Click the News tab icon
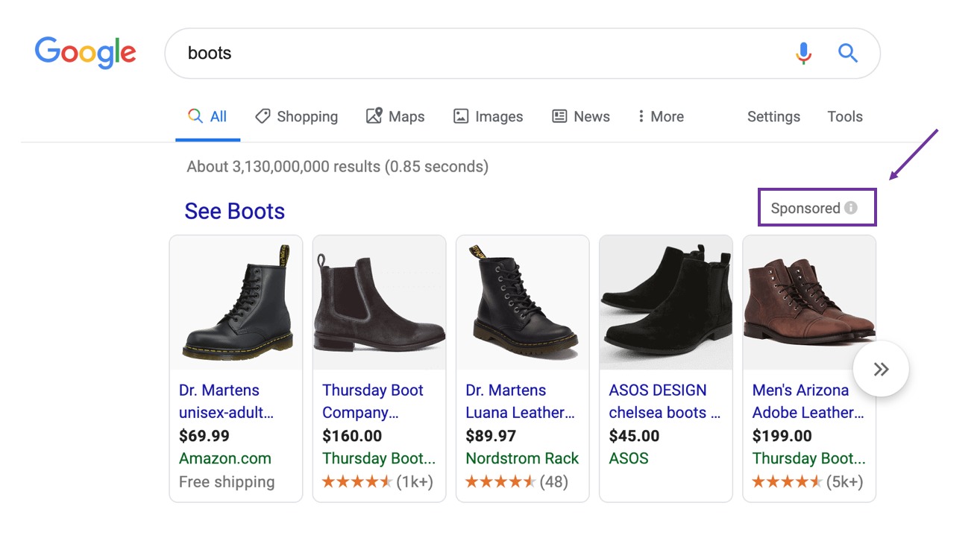 coord(560,116)
